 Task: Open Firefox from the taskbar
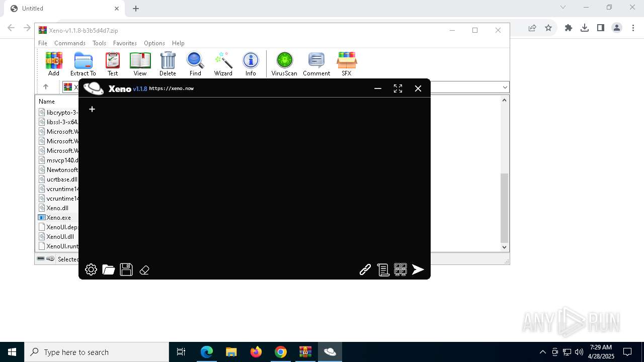click(256, 352)
